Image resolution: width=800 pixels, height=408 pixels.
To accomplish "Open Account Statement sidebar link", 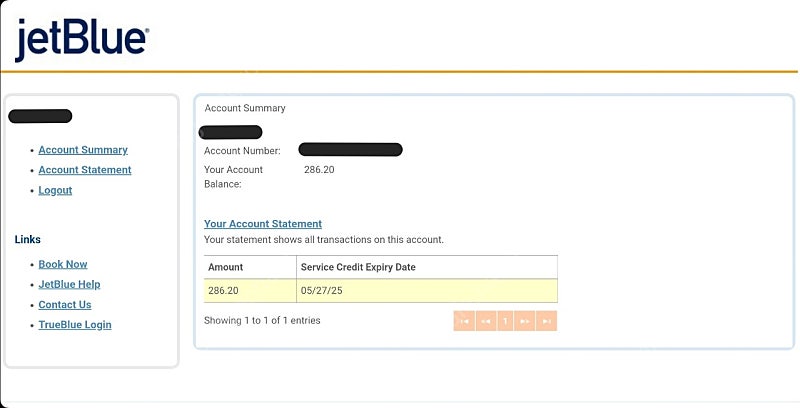I will tap(85, 170).
